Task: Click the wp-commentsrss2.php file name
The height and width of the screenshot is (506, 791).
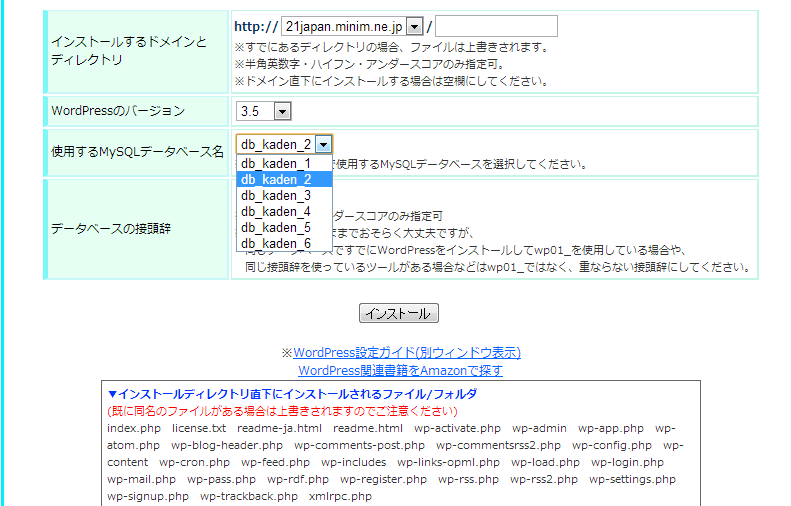Action: click(498, 445)
